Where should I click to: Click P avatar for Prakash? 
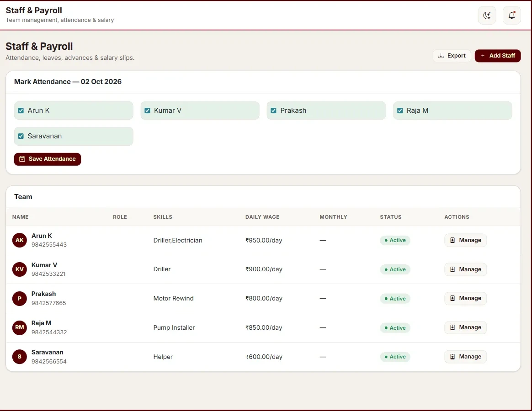(20, 298)
